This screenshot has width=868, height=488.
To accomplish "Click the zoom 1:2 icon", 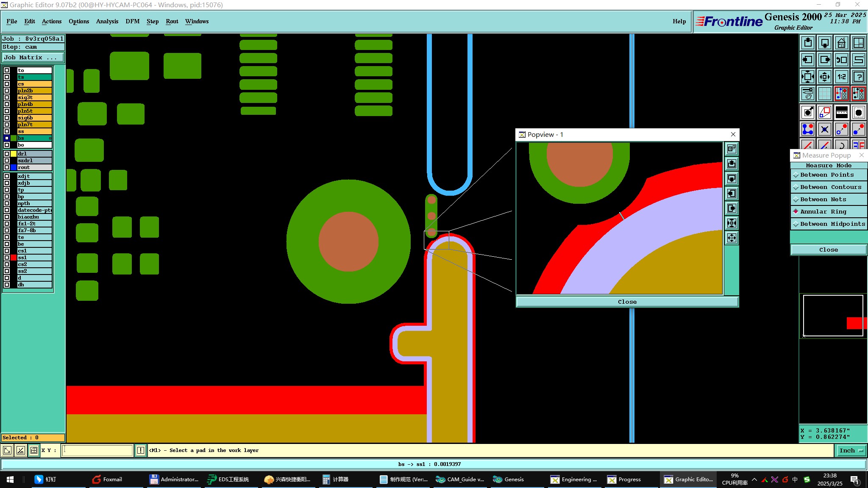I will click(841, 77).
